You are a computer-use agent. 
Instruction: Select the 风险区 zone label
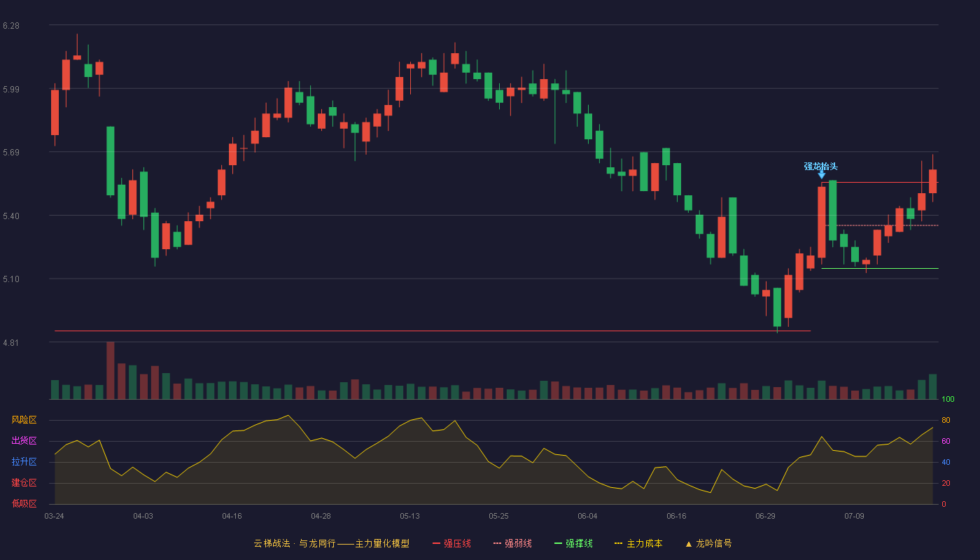(x=24, y=420)
